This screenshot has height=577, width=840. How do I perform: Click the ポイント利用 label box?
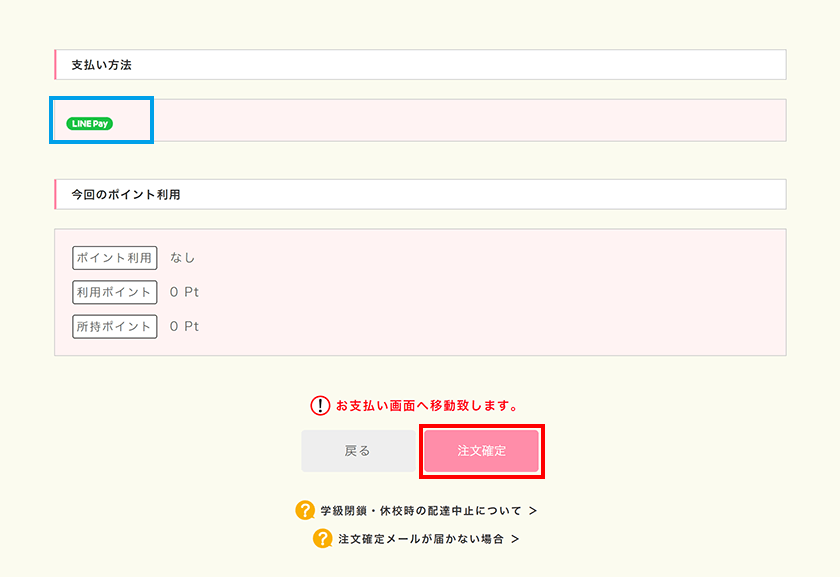(115, 258)
